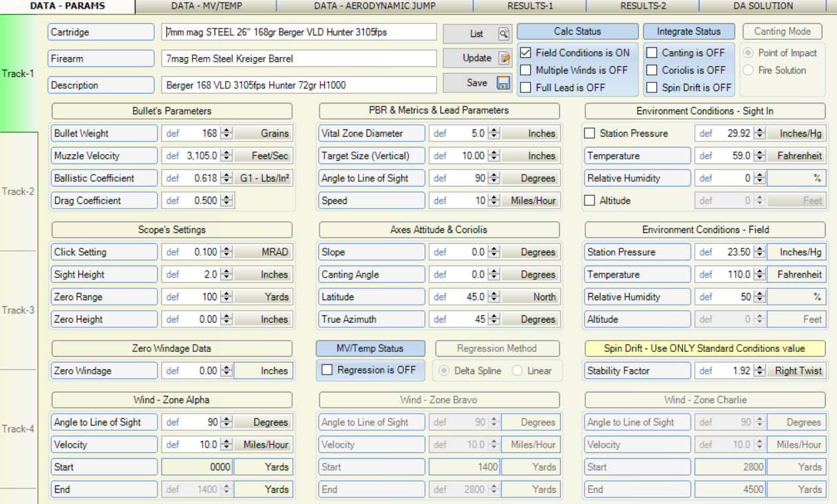Select the Track-4 side tab
The width and height of the screenshot is (837, 504).
[18, 429]
